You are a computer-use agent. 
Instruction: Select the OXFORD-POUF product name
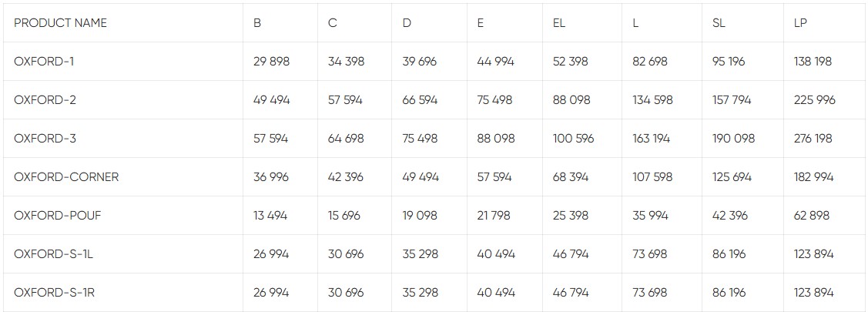57,216
